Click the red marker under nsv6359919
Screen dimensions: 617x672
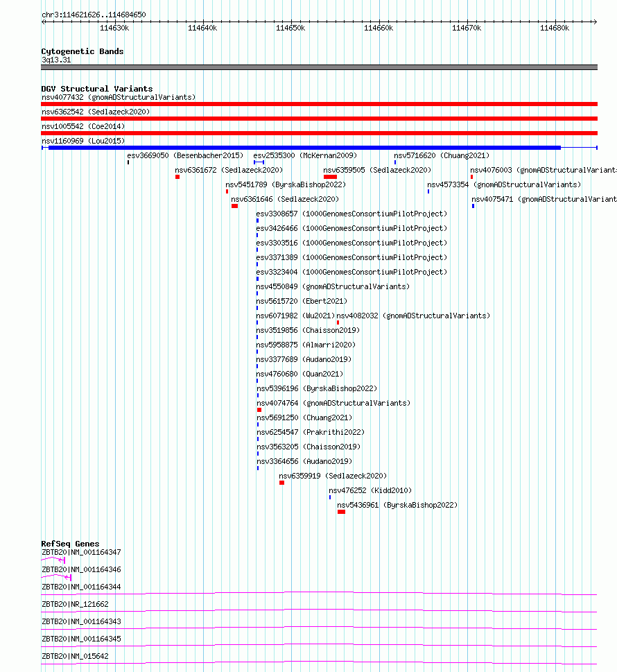click(x=282, y=483)
